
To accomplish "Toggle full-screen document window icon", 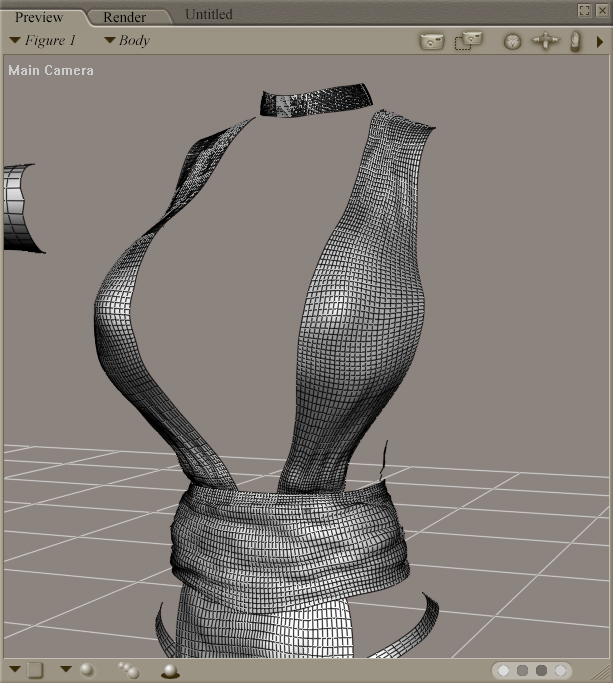I will pos(585,10).
